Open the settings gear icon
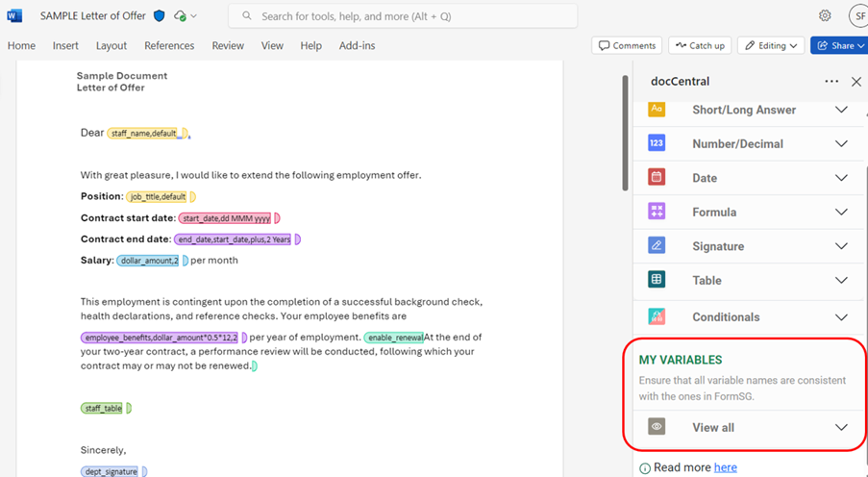Image resolution: width=868 pixels, height=477 pixels. click(825, 16)
